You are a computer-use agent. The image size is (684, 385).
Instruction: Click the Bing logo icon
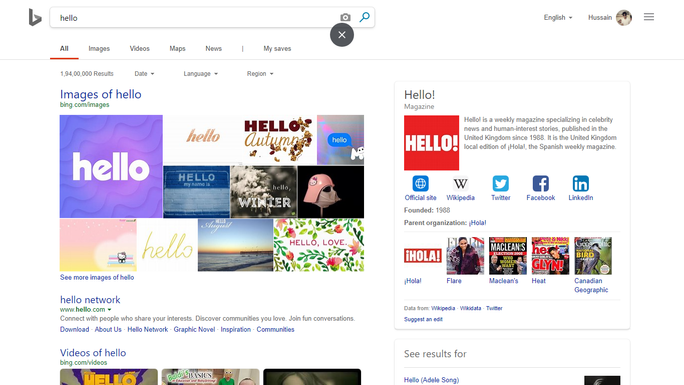coord(35,17)
